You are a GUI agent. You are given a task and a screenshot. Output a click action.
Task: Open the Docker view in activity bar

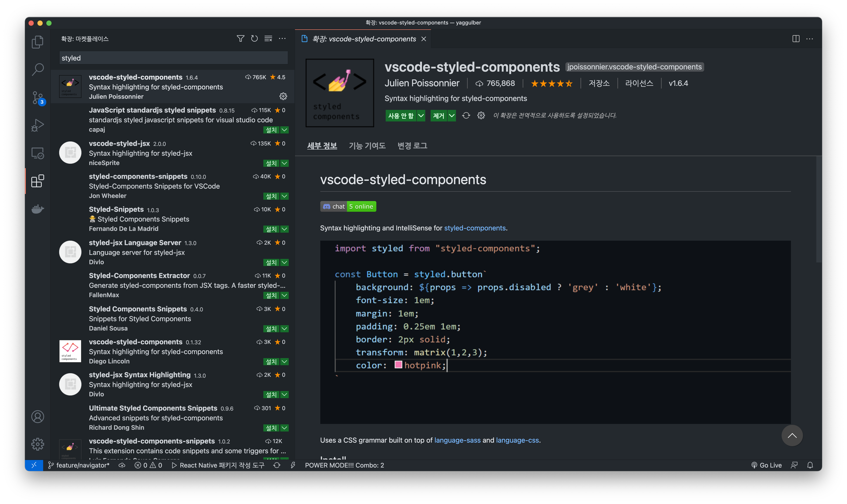[37, 209]
